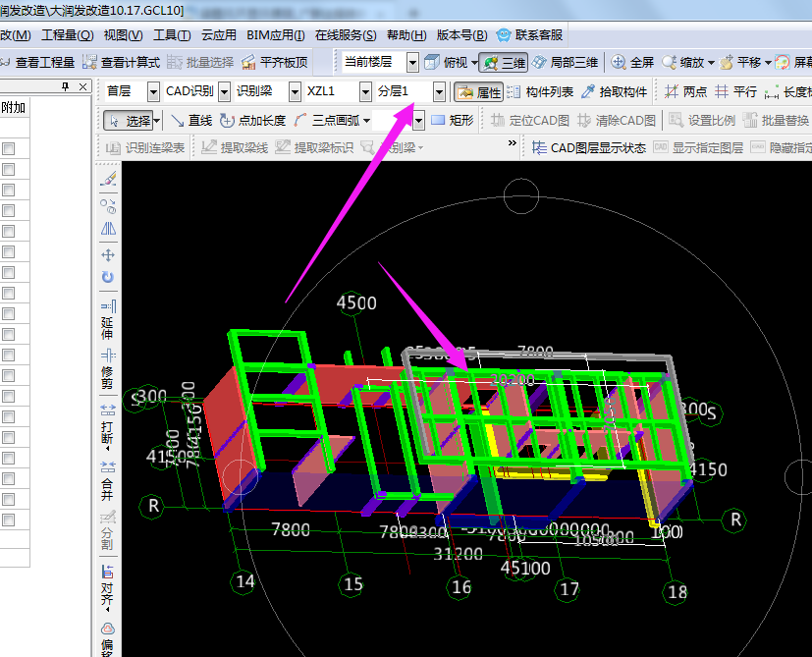Toggle the 属性 properties panel button
812x657 pixels.
478,92
